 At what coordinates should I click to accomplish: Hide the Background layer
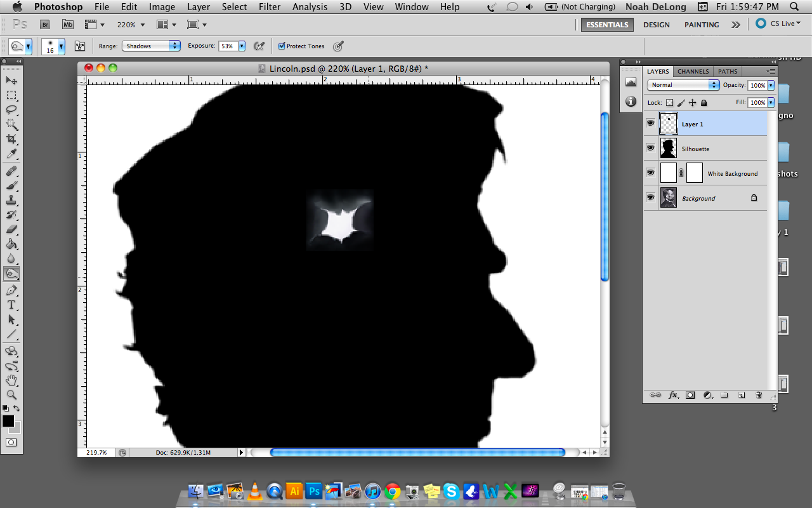(x=650, y=197)
